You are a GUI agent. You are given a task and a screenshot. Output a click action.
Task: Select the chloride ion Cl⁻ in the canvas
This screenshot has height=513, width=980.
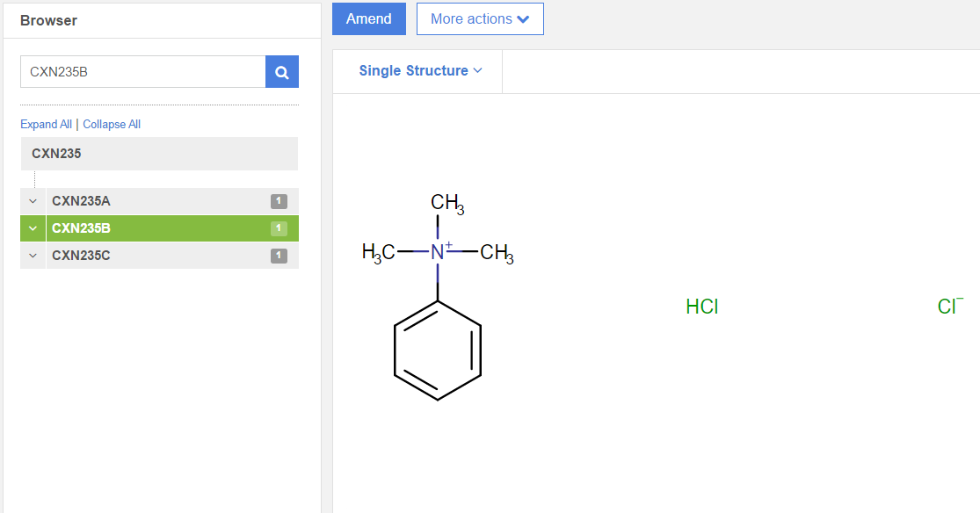(949, 307)
